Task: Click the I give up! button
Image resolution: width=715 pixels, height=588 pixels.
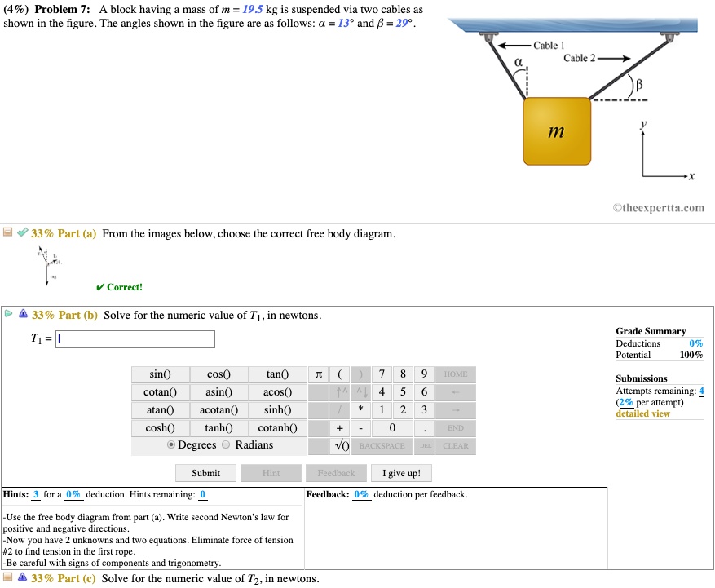Action: [x=401, y=473]
